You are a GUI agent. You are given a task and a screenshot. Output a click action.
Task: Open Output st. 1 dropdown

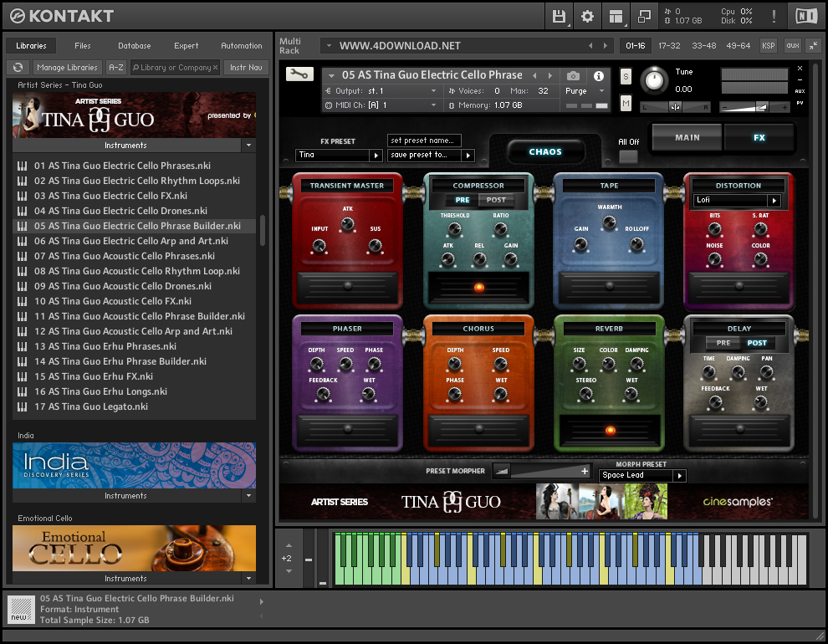(381, 91)
